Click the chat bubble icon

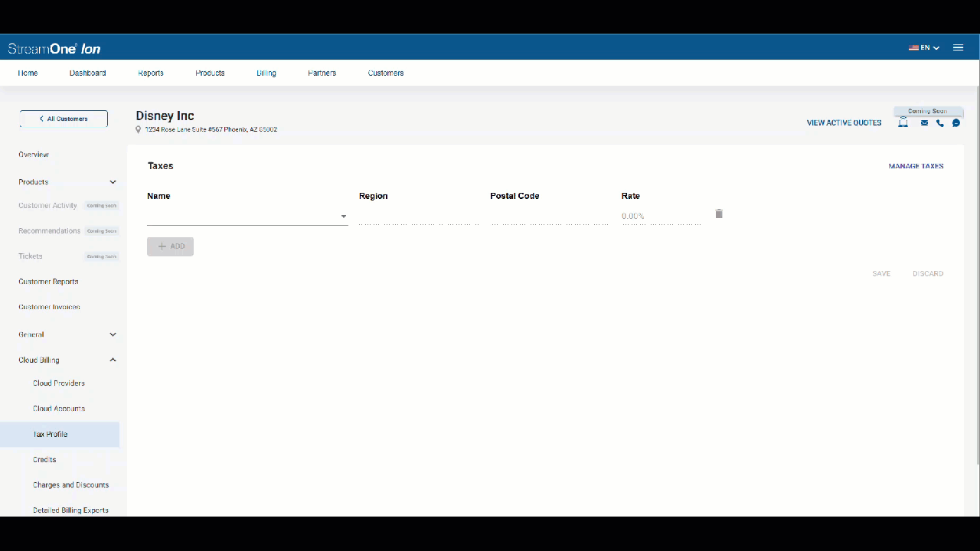pyautogui.click(x=956, y=122)
